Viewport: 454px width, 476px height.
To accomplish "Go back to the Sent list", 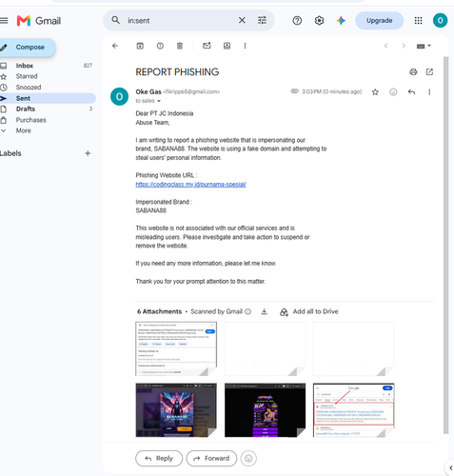I will coord(115,46).
